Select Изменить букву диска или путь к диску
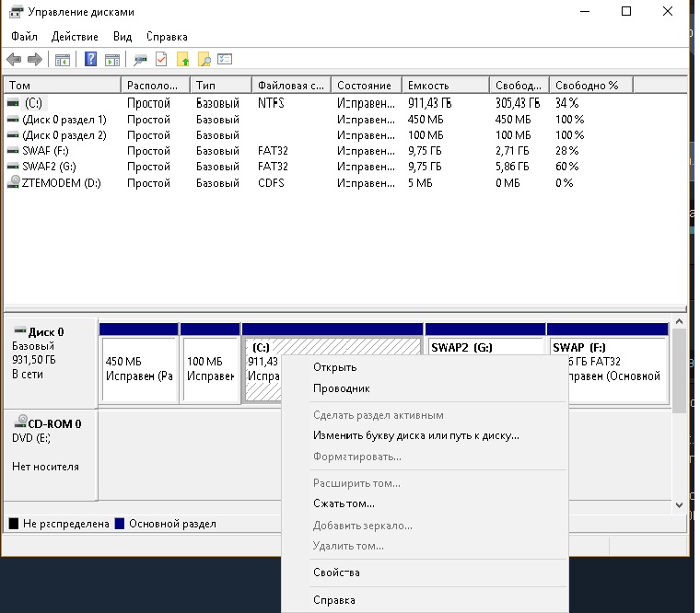The height and width of the screenshot is (613, 700). (425, 435)
